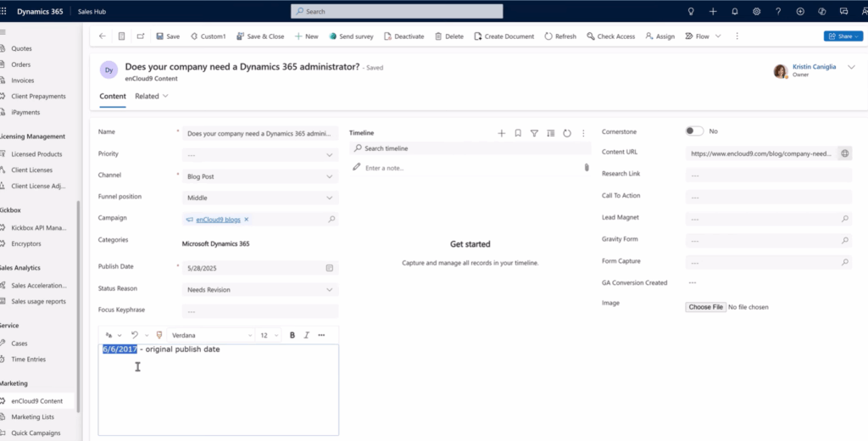
Task: Attach a file using the paperclip icon
Action: point(587,167)
